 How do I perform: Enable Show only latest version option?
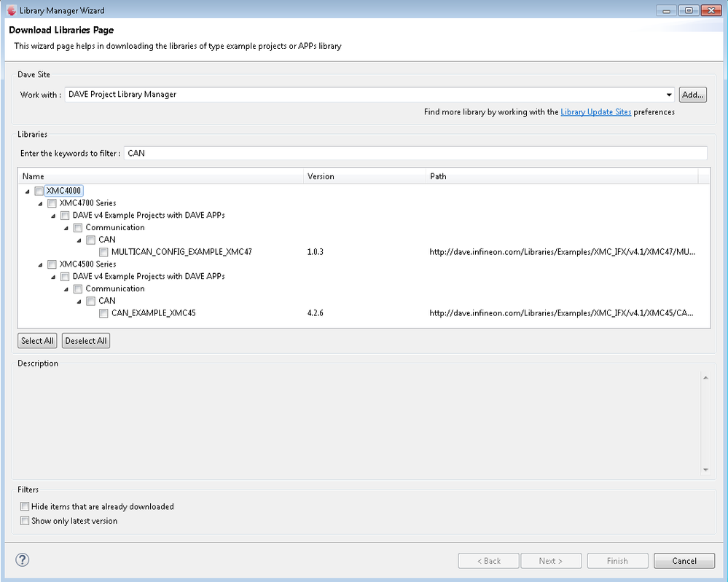pyautogui.click(x=25, y=521)
